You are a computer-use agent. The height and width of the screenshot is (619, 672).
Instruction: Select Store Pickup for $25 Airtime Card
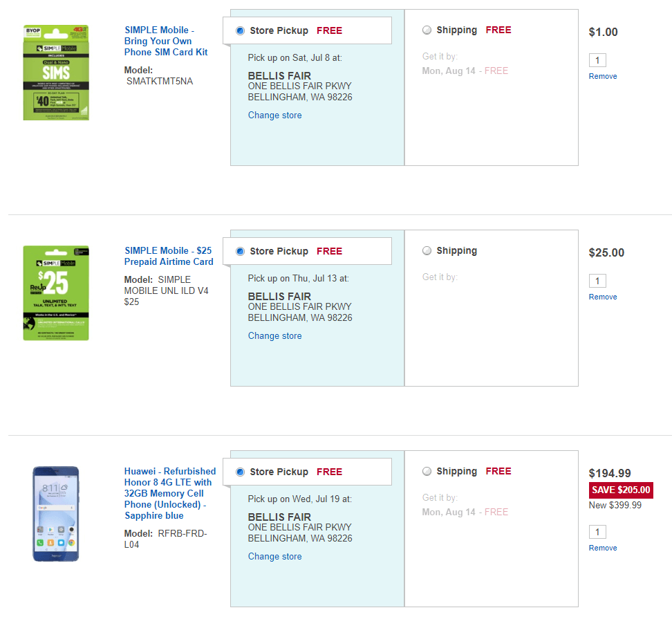[x=240, y=252]
